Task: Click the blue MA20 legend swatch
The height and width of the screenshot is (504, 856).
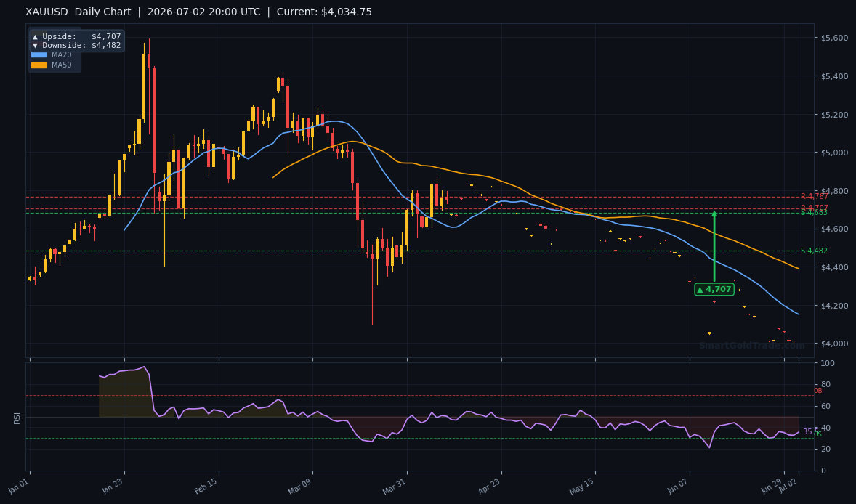Action: coord(39,54)
